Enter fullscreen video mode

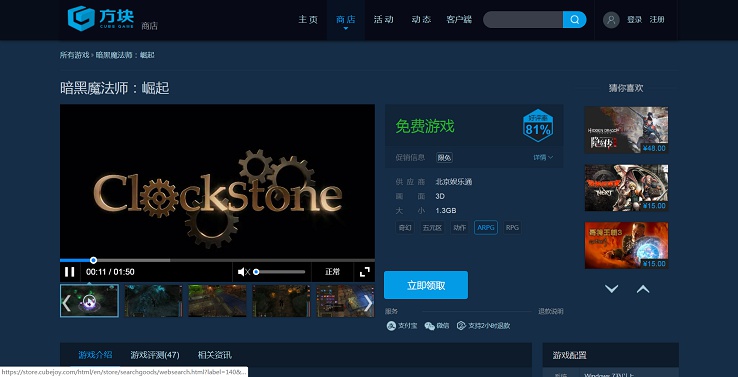point(365,272)
